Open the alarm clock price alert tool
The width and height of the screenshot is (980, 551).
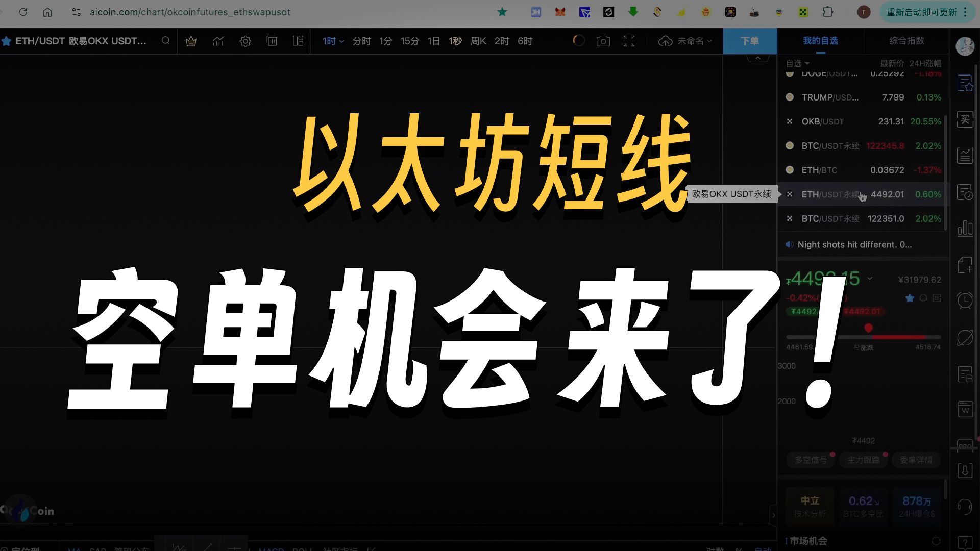pyautogui.click(x=964, y=300)
